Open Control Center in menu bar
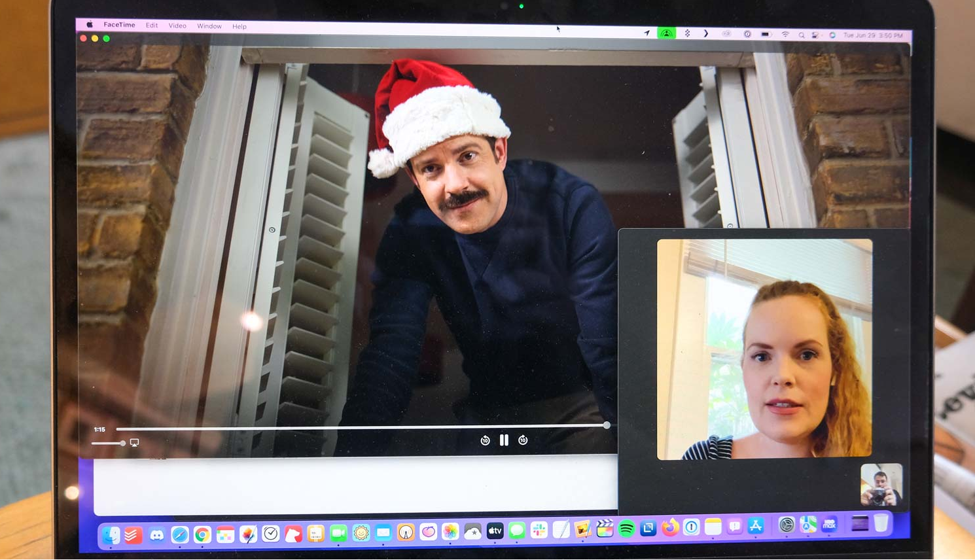The image size is (975, 560). 815,35
